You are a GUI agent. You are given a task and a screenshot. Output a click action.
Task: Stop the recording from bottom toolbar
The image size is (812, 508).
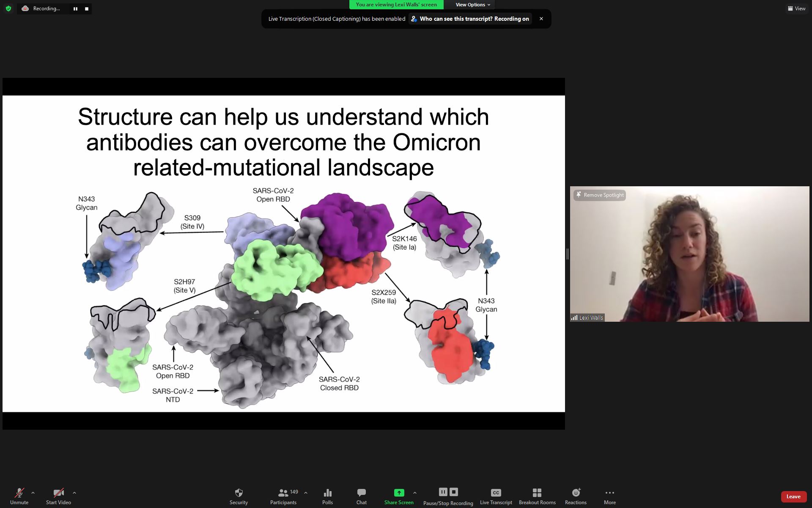click(454, 492)
